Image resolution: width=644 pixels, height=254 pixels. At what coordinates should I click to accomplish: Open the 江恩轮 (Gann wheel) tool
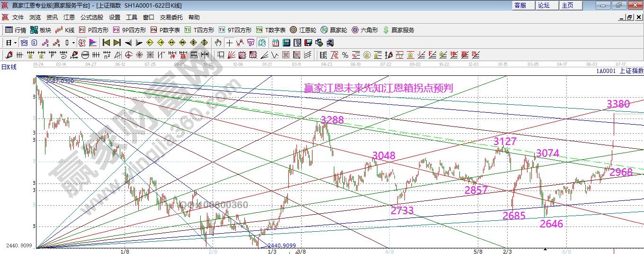point(301,30)
